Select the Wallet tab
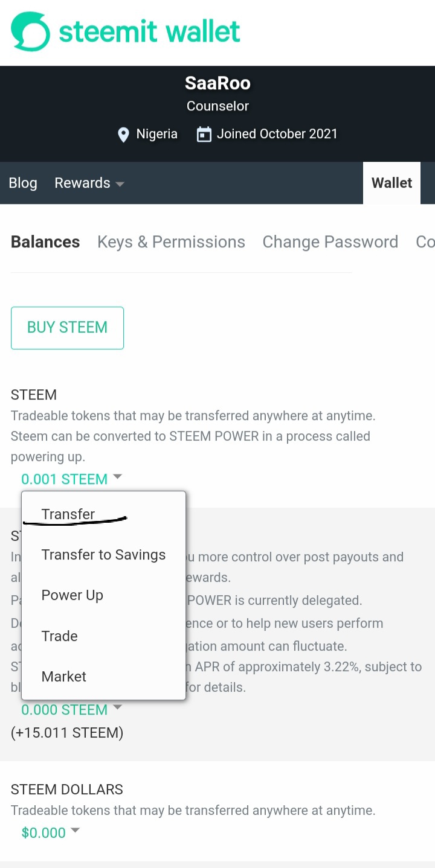The height and width of the screenshot is (868, 435). pos(391,183)
